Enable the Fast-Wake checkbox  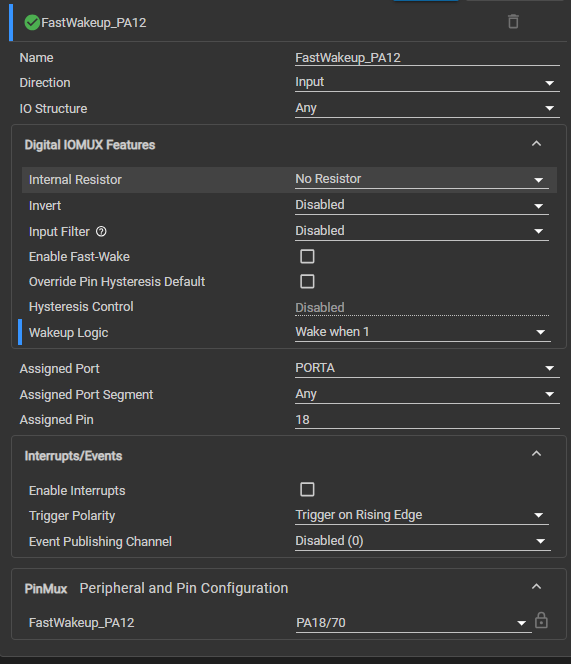click(x=307, y=256)
